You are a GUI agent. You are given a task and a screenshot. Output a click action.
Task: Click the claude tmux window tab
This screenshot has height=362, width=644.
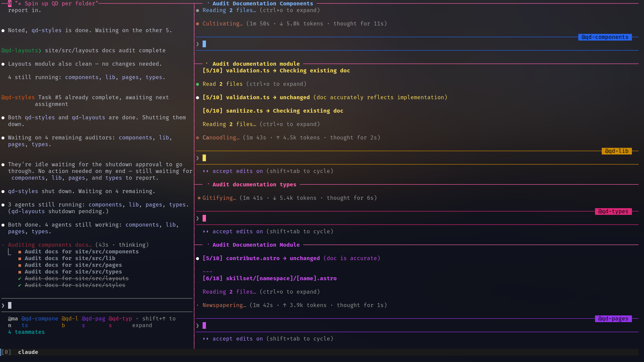point(28,352)
